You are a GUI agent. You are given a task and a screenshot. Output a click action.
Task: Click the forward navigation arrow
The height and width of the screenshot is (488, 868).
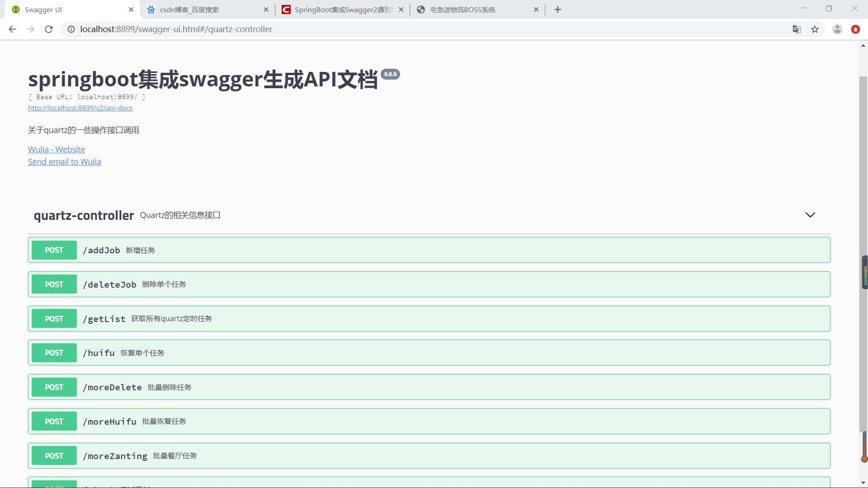[30, 29]
